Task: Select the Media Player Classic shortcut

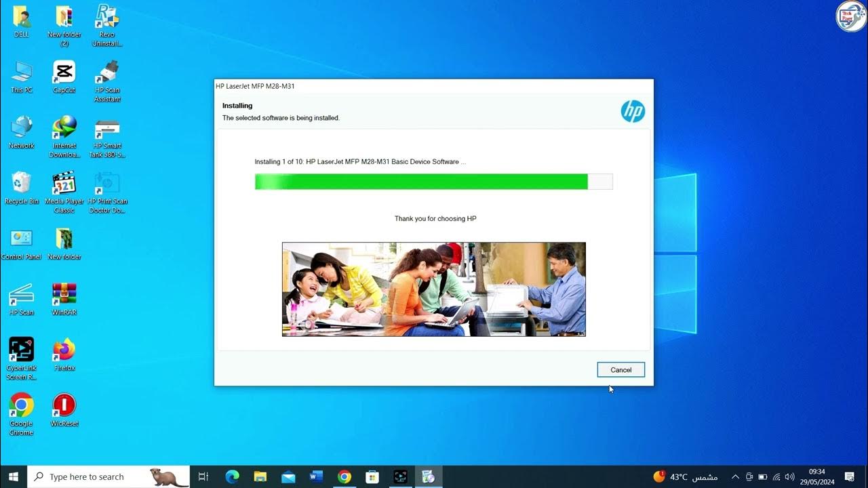Action: click(x=64, y=192)
